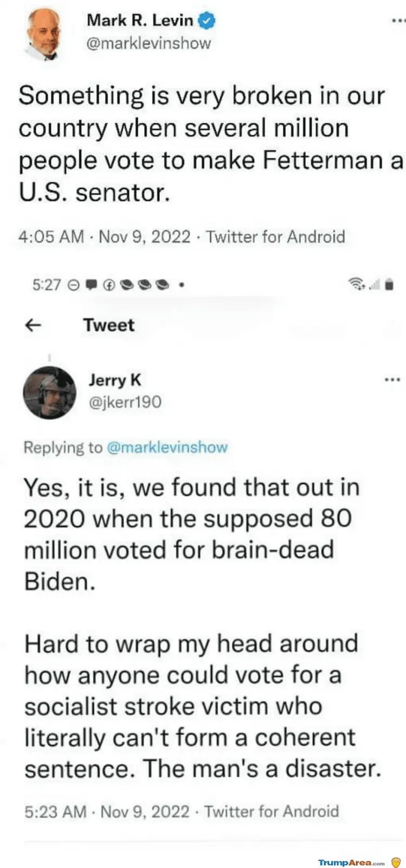
Task: Open Jerry K tweet's three-dot menu
Action: [391, 380]
